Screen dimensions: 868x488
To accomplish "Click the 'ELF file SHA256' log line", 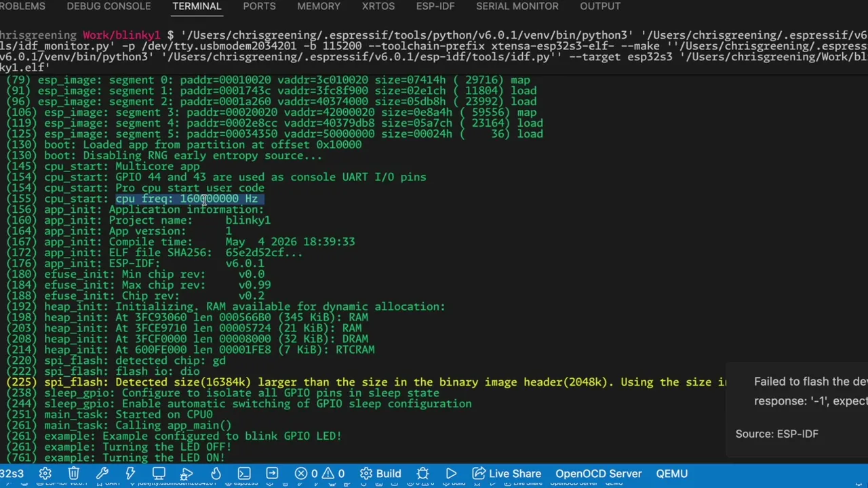I will pyautogui.click(x=155, y=253).
